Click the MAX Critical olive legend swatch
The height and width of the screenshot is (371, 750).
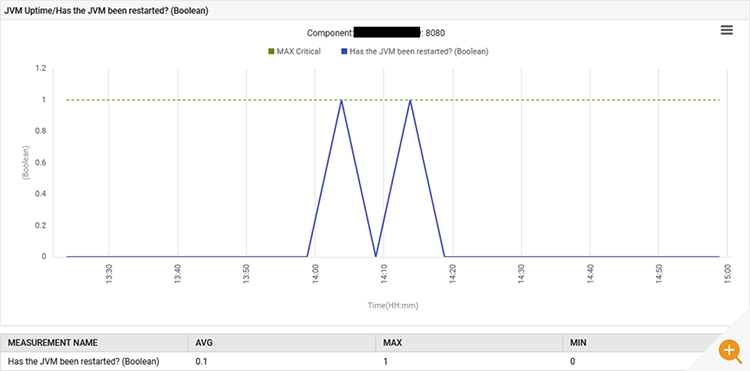tap(271, 51)
